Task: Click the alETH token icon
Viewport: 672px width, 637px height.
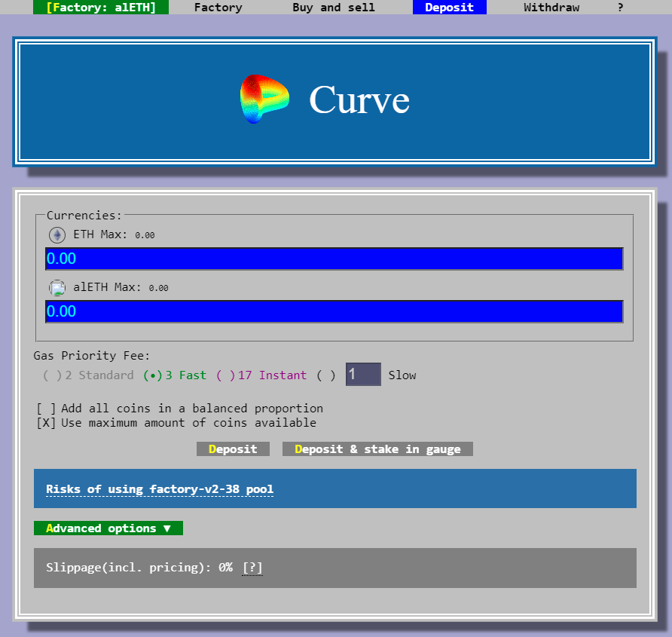Action: [57, 288]
